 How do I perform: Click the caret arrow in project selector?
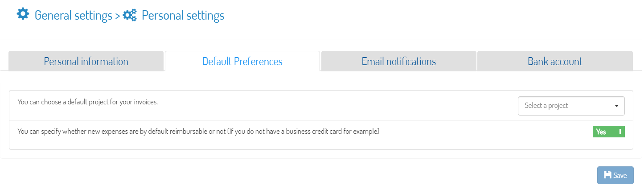pyautogui.click(x=616, y=106)
